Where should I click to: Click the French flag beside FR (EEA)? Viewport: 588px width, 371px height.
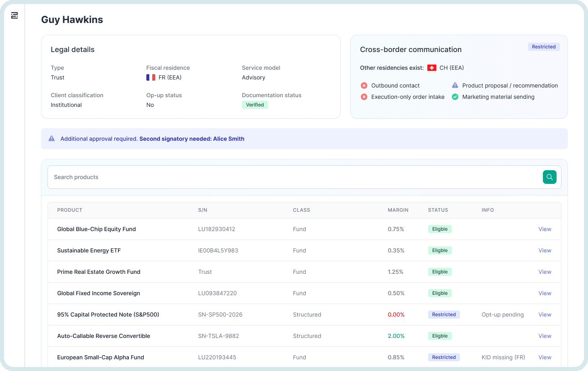tap(149, 77)
